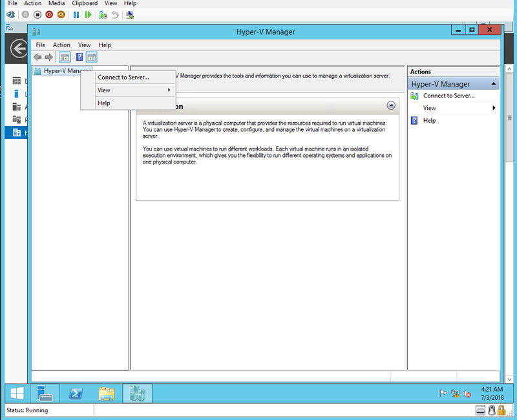Image resolution: width=517 pixels, height=420 pixels.
Task: Open the Action menu in Hyper-V Manager
Action: pos(61,45)
